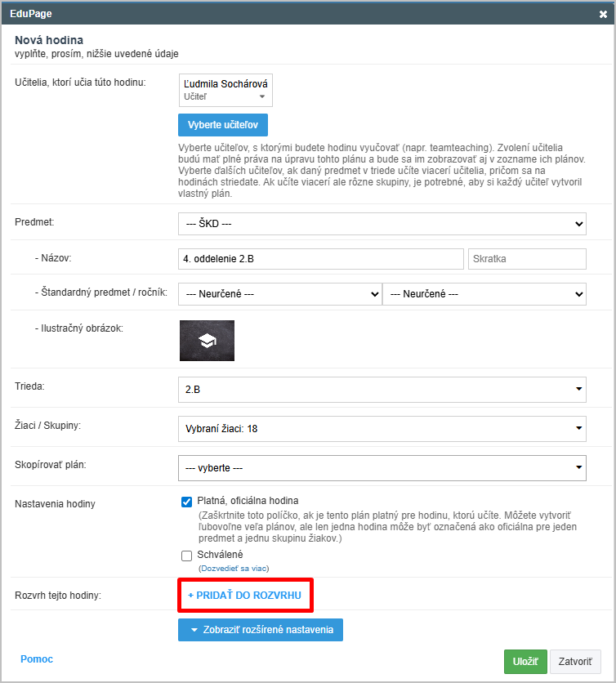Click the Zatvoriť button
This screenshot has height=683, width=616.
(575, 662)
